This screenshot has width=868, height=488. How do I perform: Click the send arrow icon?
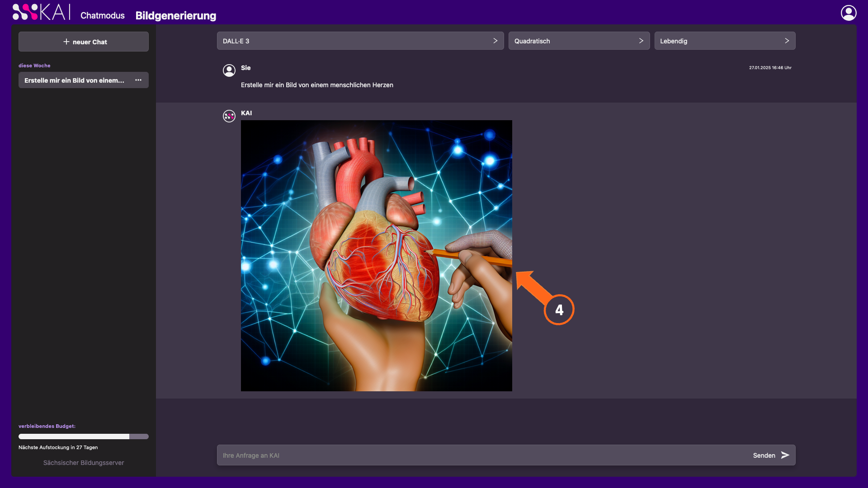tap(785, 455)
